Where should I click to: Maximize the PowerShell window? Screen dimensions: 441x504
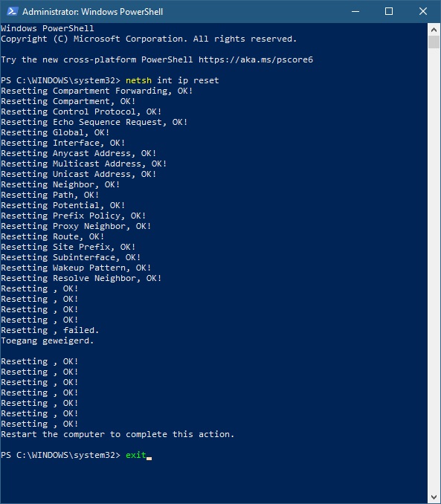[x=389, y=12]
